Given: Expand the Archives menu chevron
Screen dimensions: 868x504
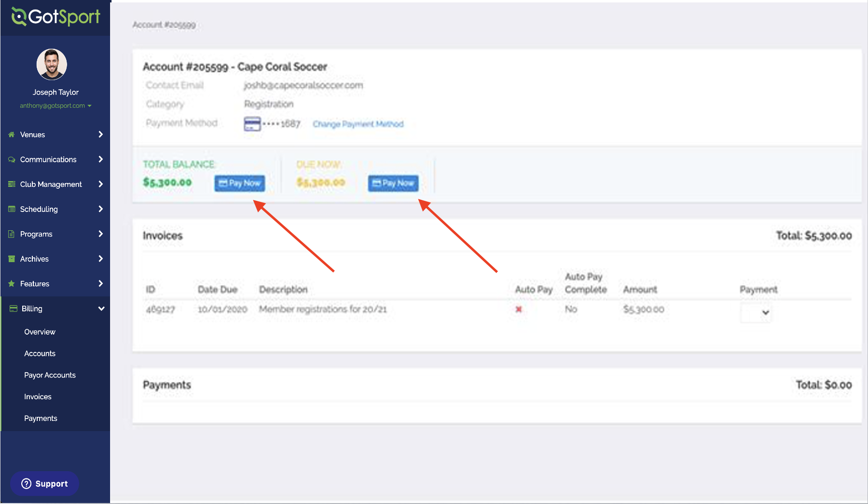Looking at the screenshot, I should [100, 259].
